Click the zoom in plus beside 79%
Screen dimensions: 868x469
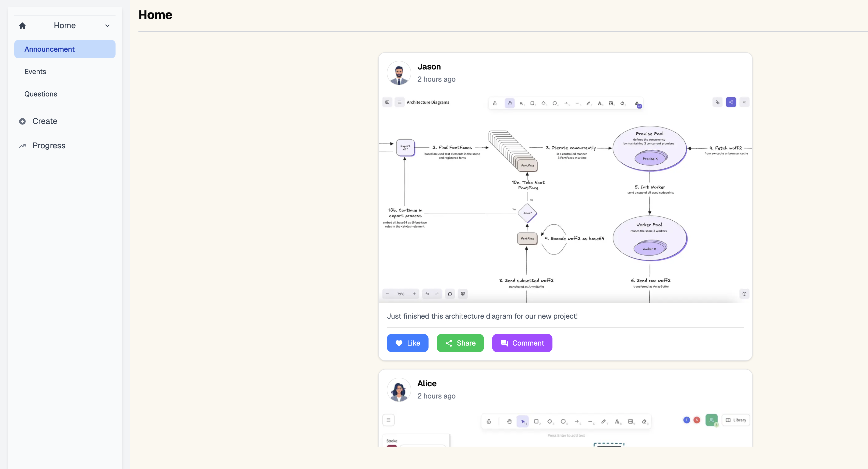coord(414,294)
